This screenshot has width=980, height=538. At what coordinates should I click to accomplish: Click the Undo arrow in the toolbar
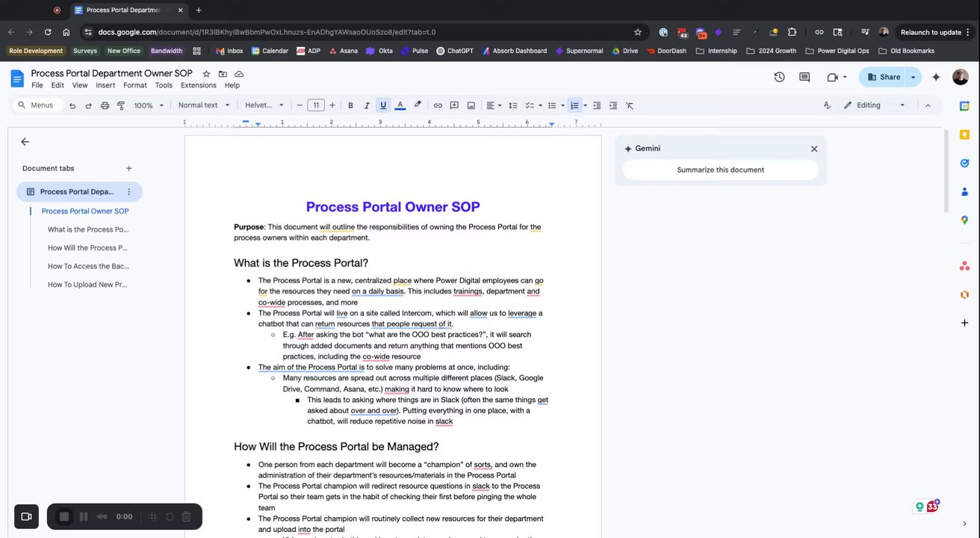coord(72,105)
